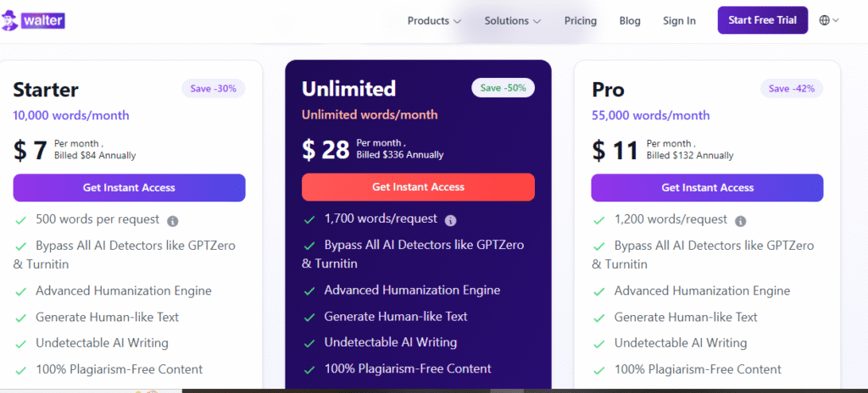
Task: Click the Save -30% badge on Starter
Action: tap(214, 88)
